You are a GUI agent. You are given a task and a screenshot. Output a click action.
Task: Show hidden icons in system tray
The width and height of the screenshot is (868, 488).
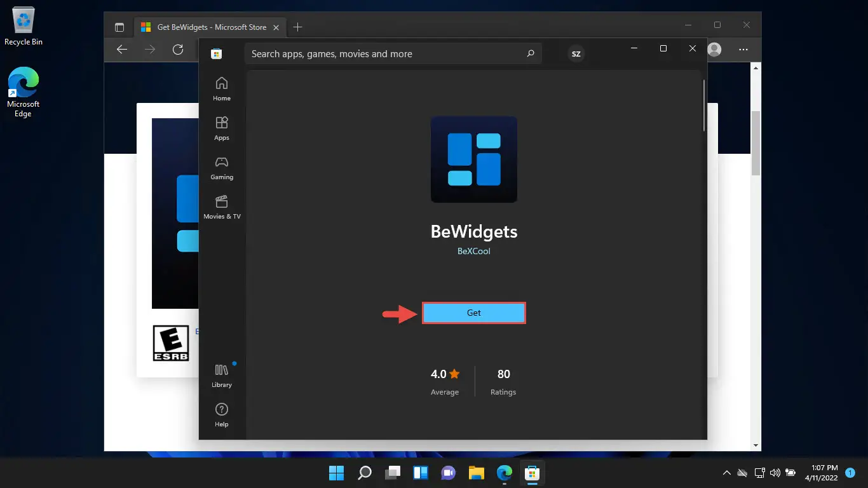(x=726, y=473)
